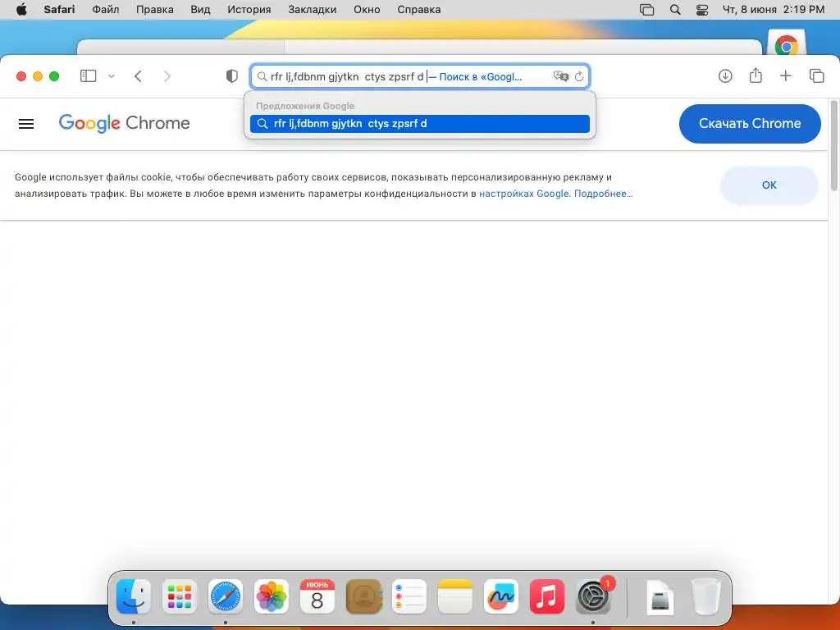Viewport: 840px width, 630px height.
Task: Click the Скачать Chrome button
Action: click(750, 124)
